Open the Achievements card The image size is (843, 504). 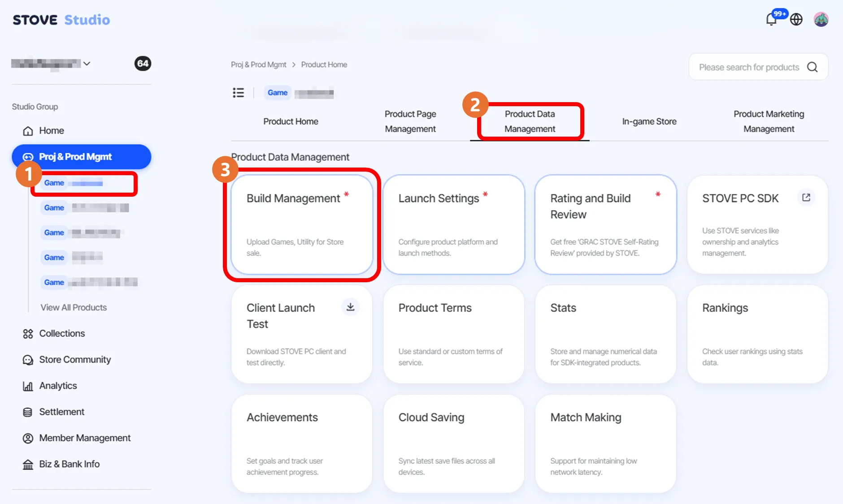tap(302, 444)
